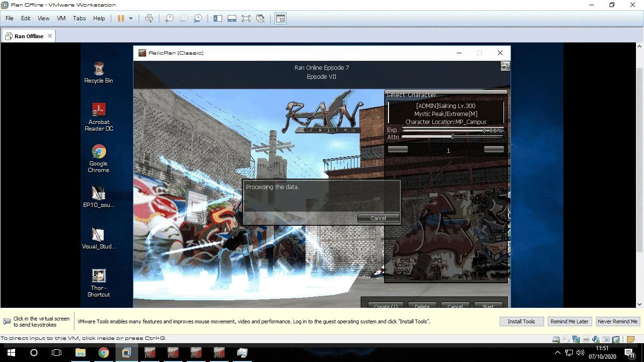
Task: Click the camera device status icon
Action: pyautogui.click(x=606, y=339)
